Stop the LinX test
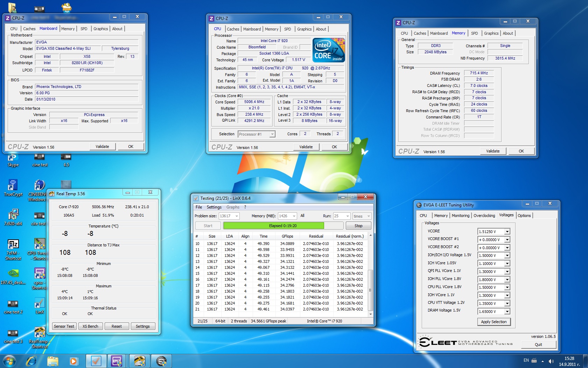 pos(358,226)
